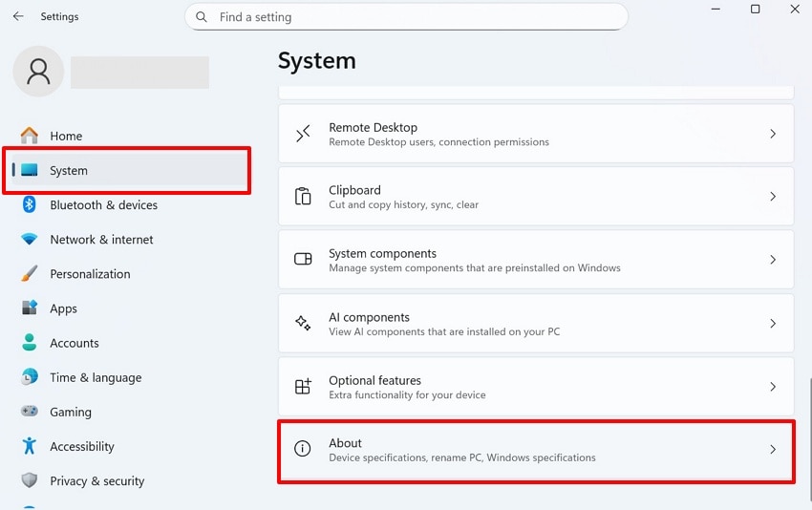The image size is (812, 510).
Task: Open the System components title
Action: (383, 253)
